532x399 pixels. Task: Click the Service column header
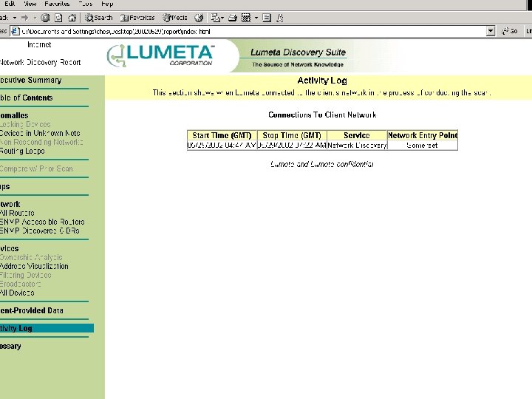(357, 135)
